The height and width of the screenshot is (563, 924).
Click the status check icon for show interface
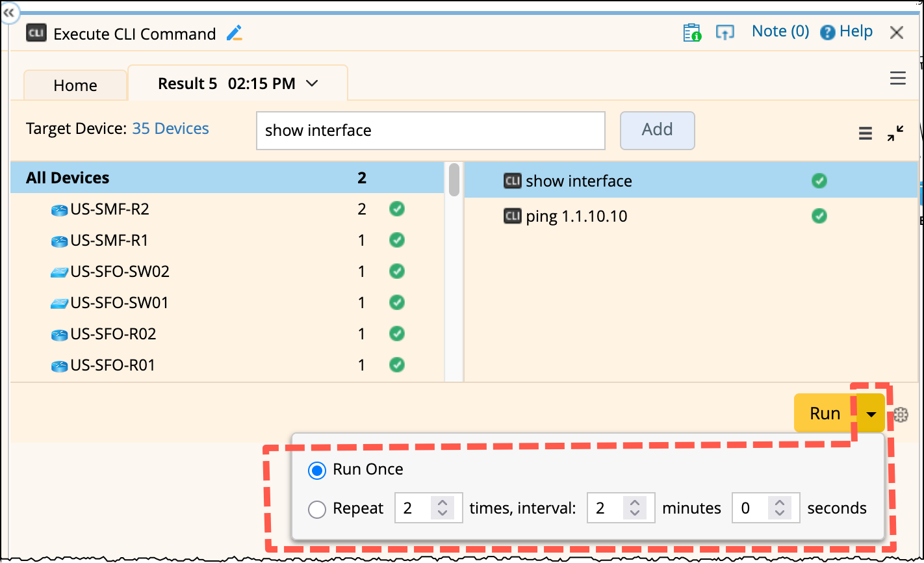819,181
